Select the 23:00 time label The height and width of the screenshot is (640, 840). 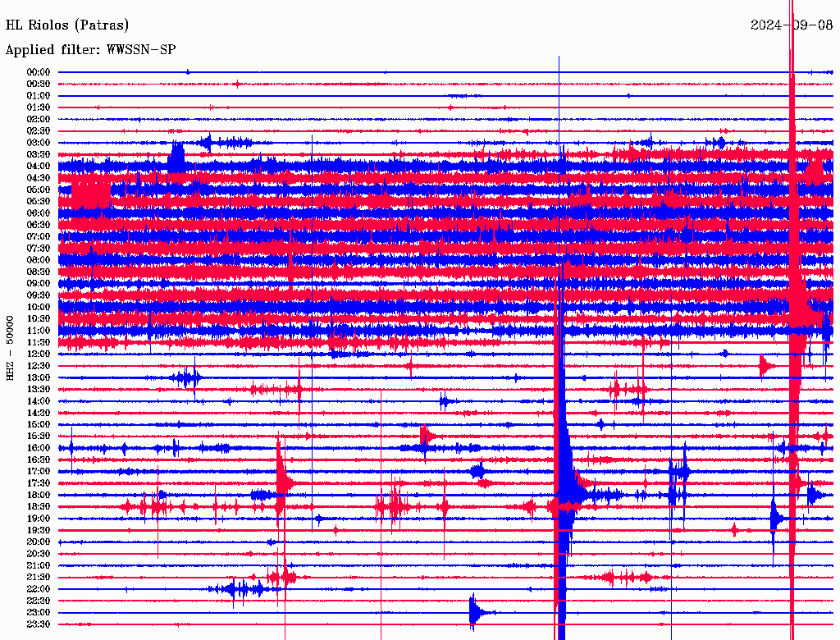[x=39, y=613]
